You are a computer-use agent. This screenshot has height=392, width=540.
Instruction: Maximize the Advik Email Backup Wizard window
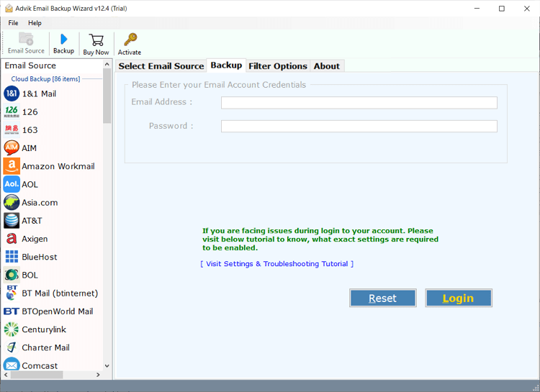(x=502, y=8)
